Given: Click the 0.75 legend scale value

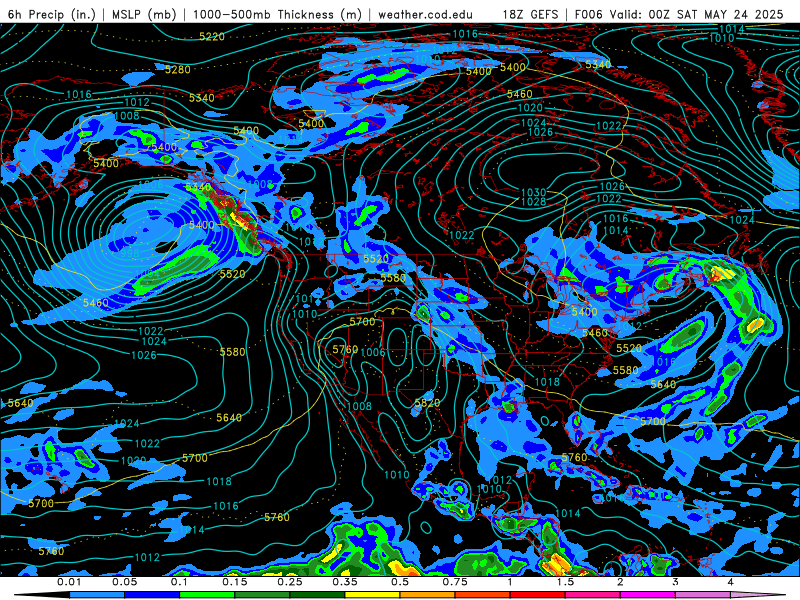Looking at the screenshot, I should click(455, 582).
